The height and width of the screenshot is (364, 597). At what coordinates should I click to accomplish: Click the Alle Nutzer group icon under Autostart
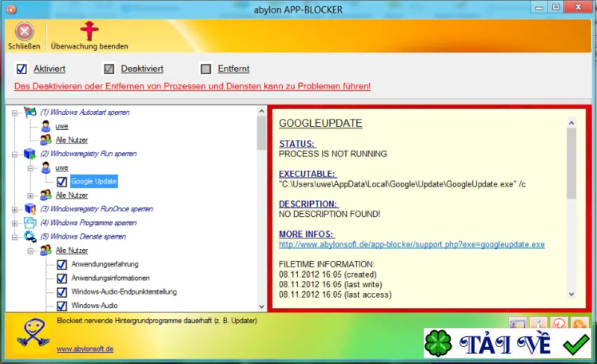click(x=46, y=139)
